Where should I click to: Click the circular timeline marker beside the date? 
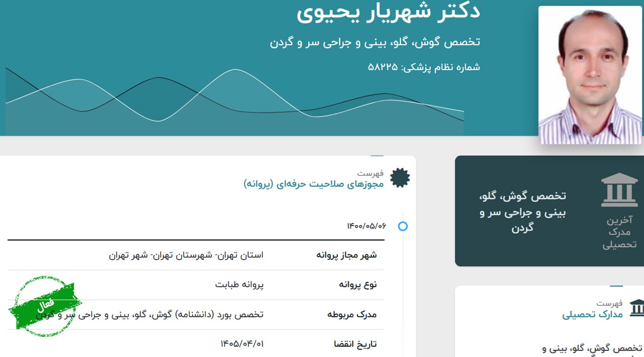[402, 226]
